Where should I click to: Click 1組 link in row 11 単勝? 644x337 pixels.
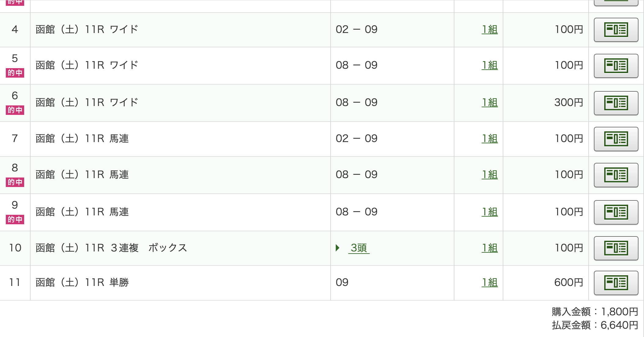coord(490,282)
